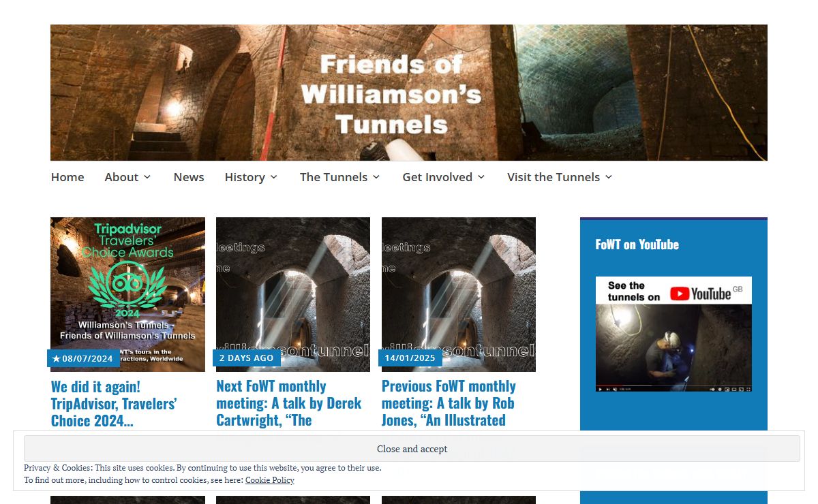The width and height of the screenshot is (818, 504).
Task: Open the Derek Cartwright talk post title
Action: click(289, 404)
